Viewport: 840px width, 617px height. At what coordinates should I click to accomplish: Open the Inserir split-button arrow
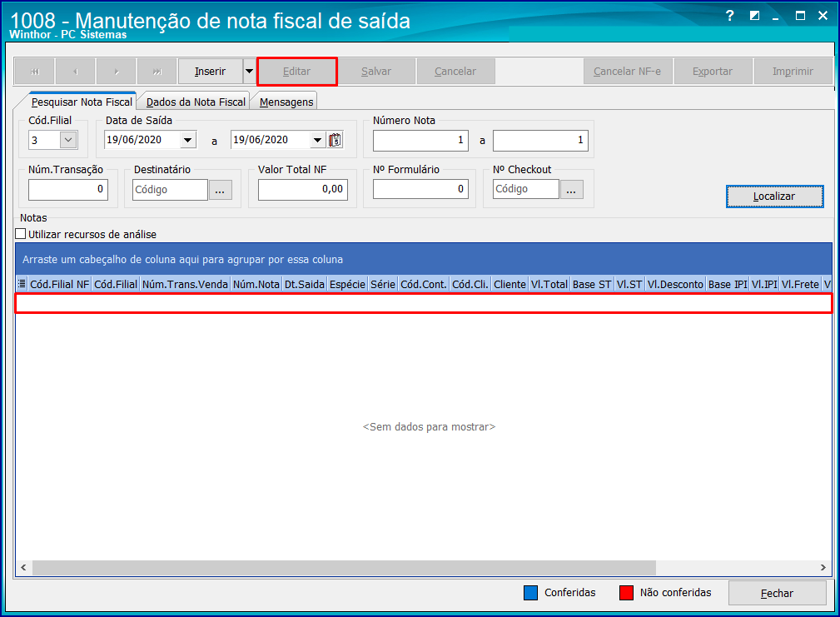pyautogui.click(x=248, y=71)
